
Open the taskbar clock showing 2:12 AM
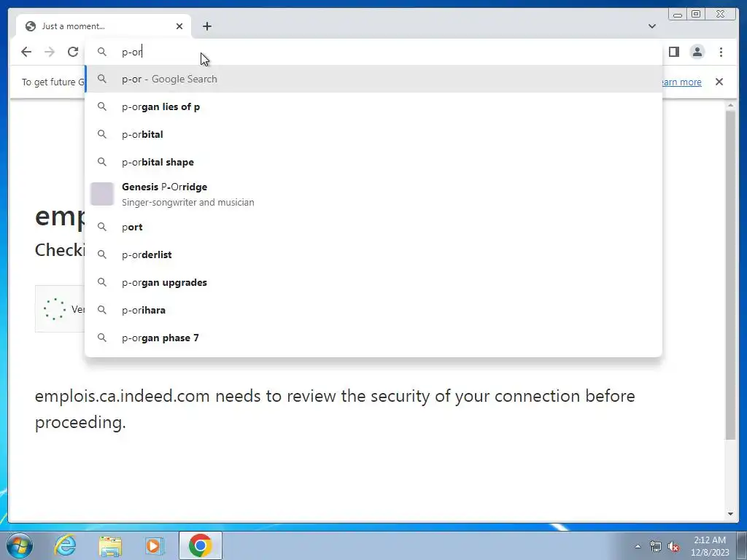710,546
